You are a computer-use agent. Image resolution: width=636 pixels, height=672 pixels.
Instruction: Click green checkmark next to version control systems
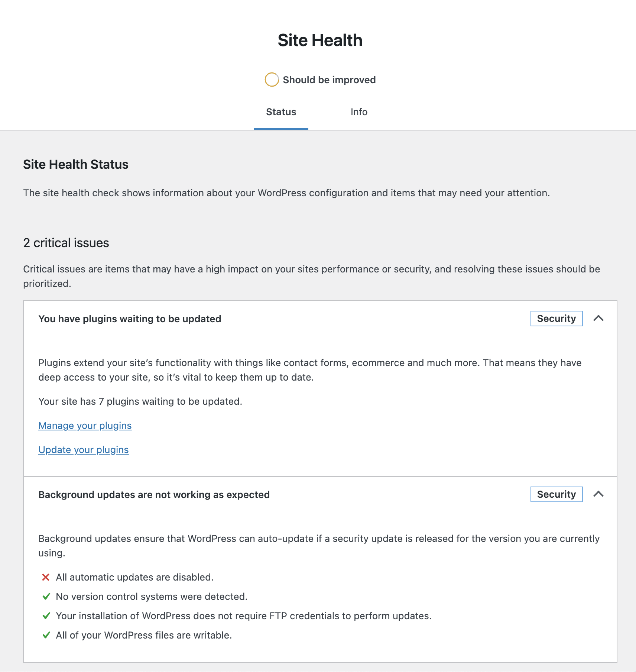click(x=46, y=597)
